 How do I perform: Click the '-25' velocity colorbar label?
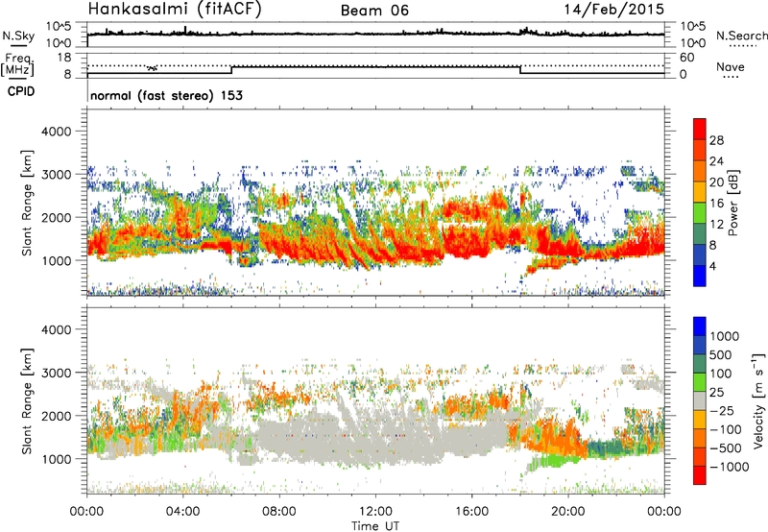[722, 410]
